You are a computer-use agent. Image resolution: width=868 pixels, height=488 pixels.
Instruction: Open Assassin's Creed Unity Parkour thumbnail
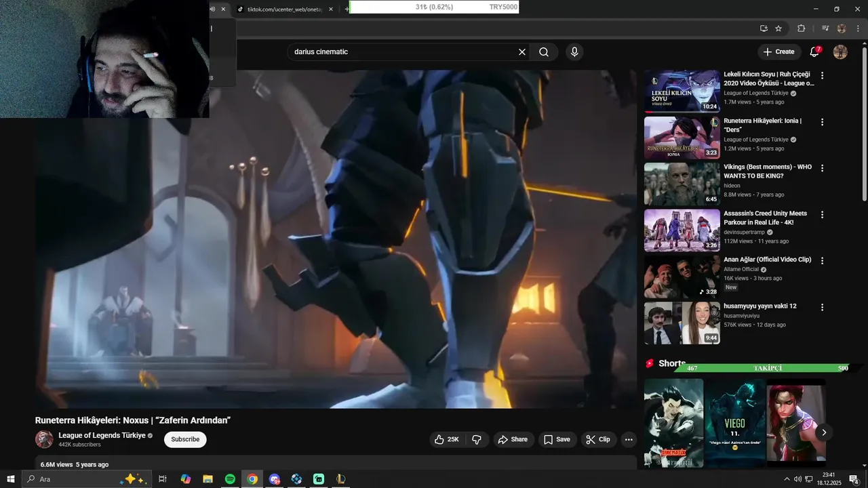pyautogui.click(x=682, y=230)
